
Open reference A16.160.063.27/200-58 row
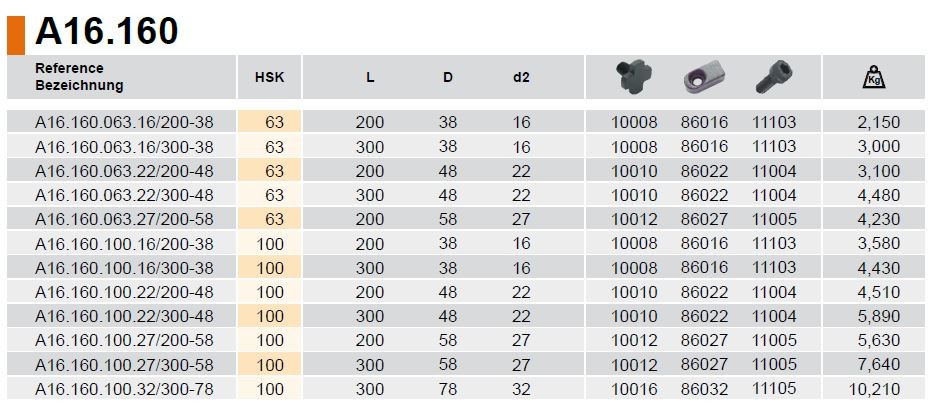[x=124, y=219]
